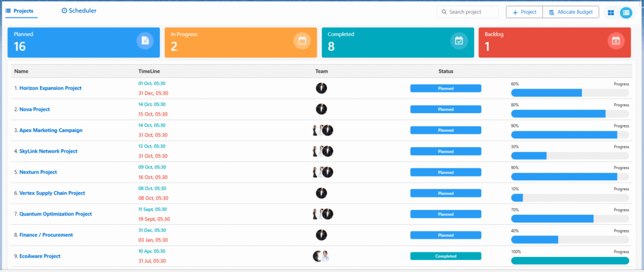Switch to the Scheduler tab
The width and height of the screenshot is (644, 272).
click(x=79, y=11)
